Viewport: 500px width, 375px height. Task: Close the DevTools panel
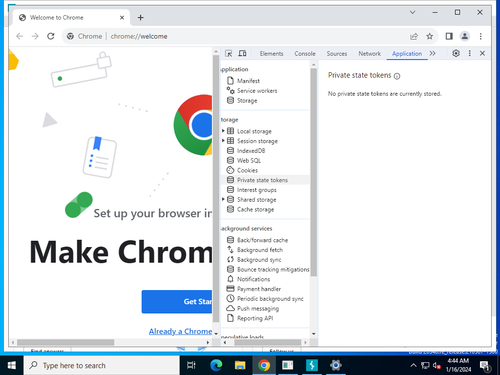tap(482, 53)
